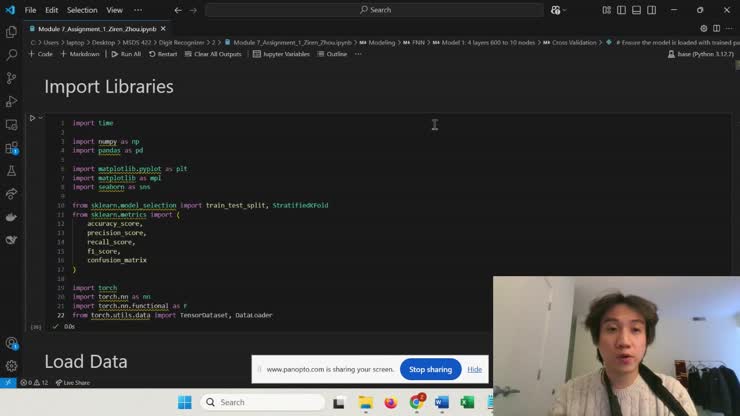Image resolution: width=740 pixels, height=416 pixels.
Task: Toggle the secondary side bar layout
Action: tap(649, 10)
